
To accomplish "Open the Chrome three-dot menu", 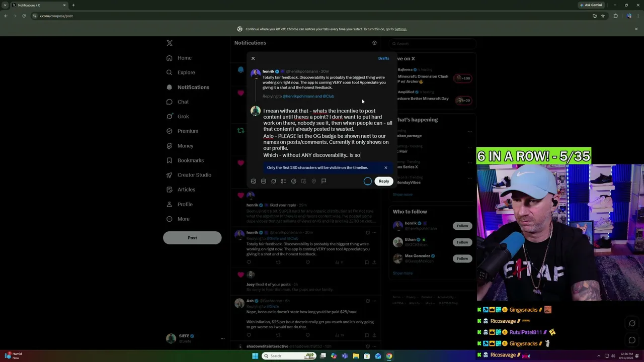I will [637, 16].
